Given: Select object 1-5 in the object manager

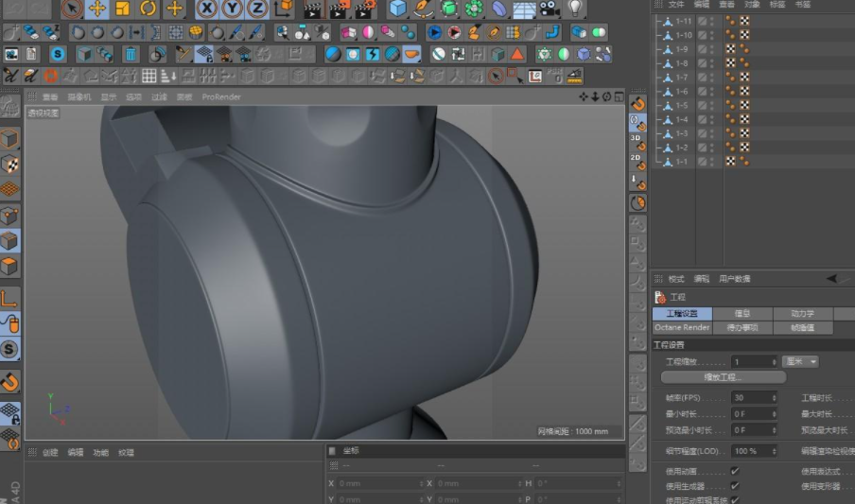Looking at the screenshot, I should 680,105.
